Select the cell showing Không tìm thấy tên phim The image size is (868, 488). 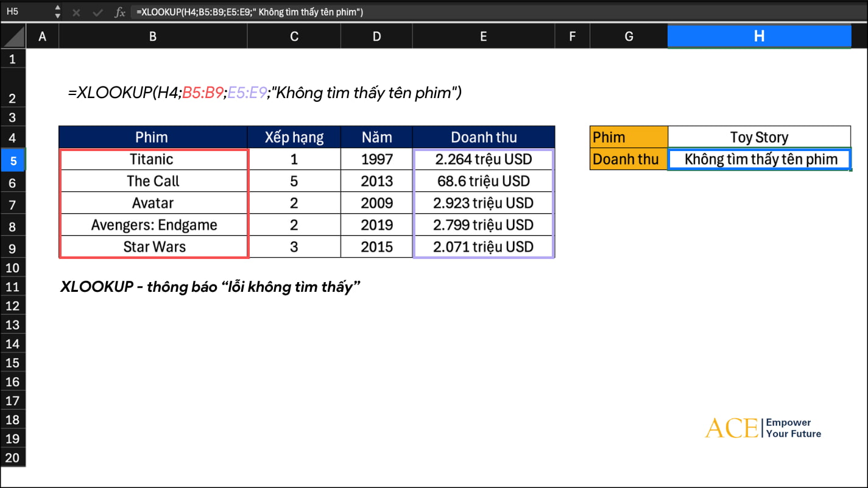pos(759,160)
